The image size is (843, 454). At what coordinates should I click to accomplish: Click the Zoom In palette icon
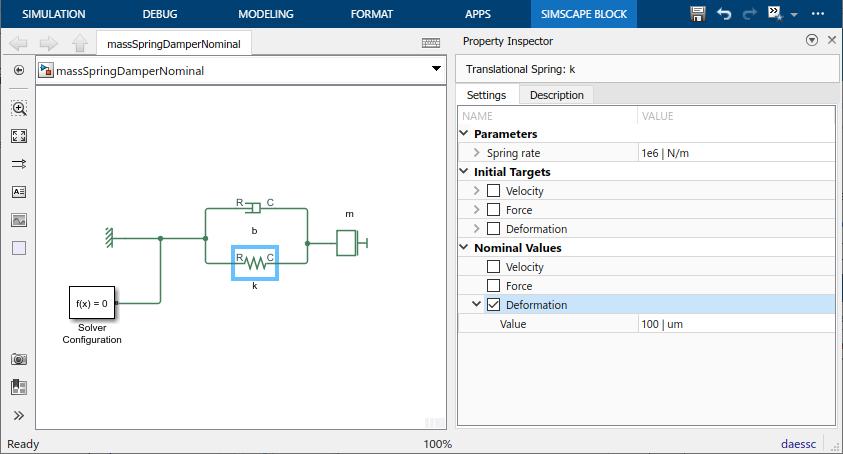(x=19, y=108)
